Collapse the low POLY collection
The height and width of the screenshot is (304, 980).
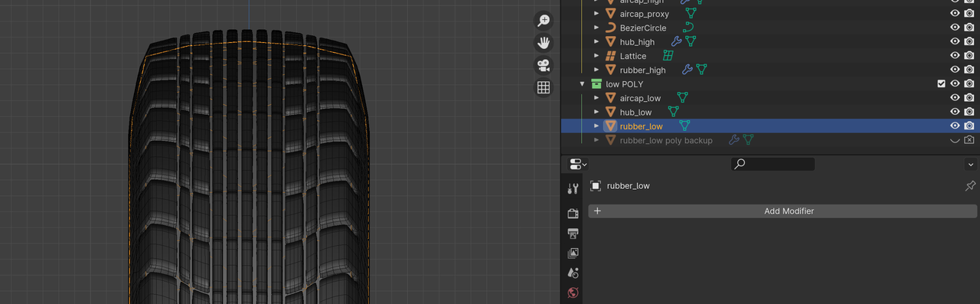[x=583, y=84]
